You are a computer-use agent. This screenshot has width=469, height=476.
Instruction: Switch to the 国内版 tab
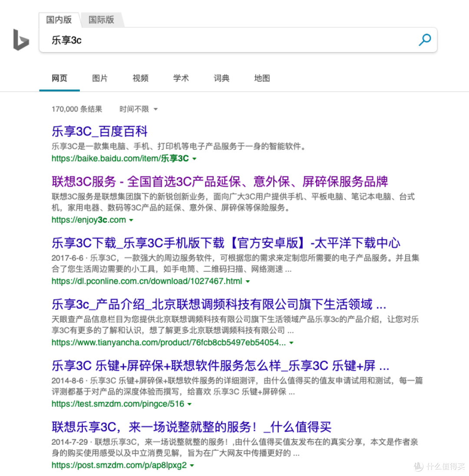59,20
